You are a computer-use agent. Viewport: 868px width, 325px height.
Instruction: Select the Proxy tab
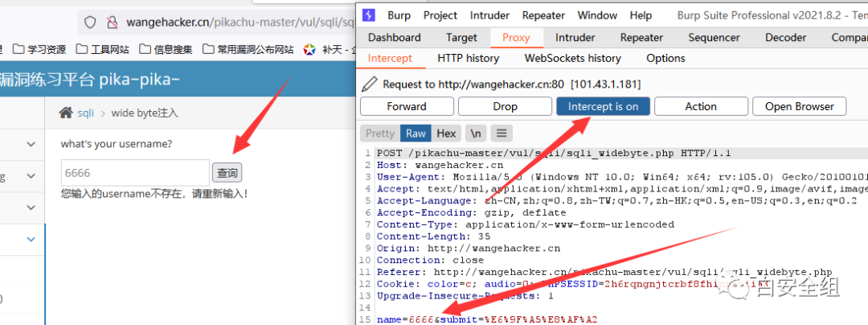point(516,38)
